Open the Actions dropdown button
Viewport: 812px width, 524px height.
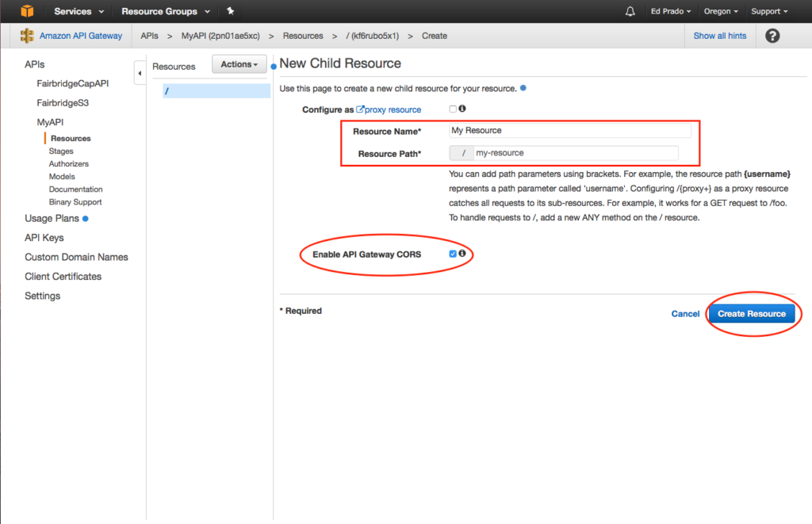click(x=239, y=64)
